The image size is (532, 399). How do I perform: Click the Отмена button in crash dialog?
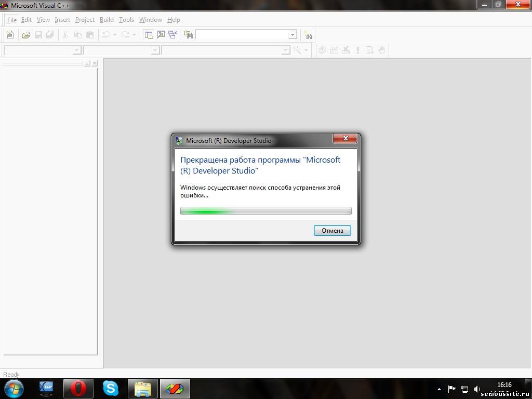point(332,230)
